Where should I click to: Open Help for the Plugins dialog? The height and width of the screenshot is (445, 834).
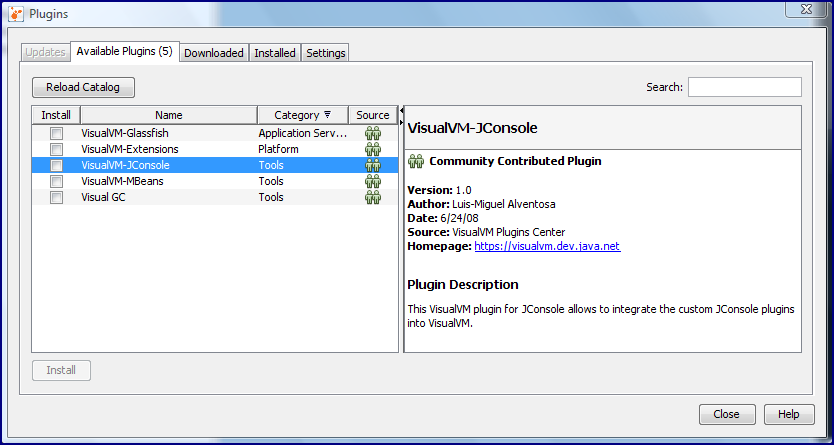[x=789, y=414]
